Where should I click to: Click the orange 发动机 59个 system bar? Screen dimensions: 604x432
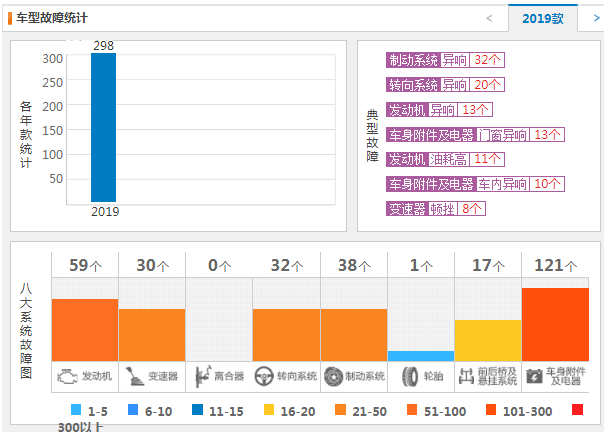coord(85,330)
